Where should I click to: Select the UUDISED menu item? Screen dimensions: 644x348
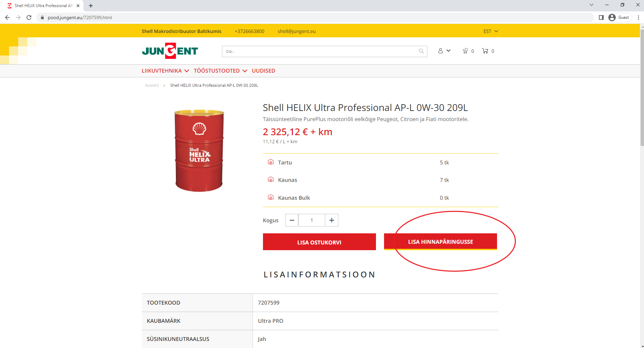pos(263,71)
